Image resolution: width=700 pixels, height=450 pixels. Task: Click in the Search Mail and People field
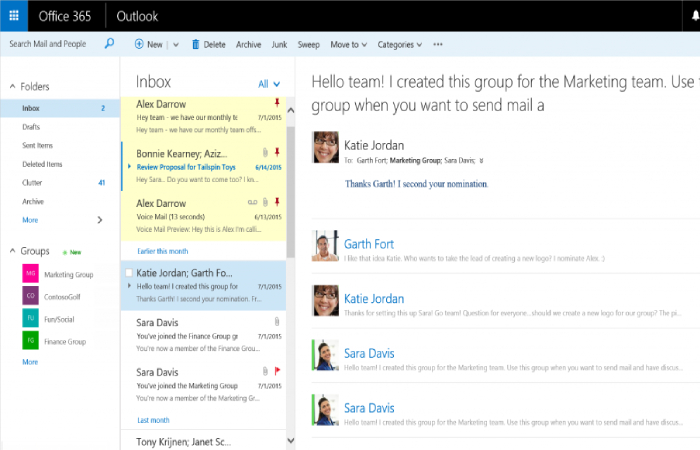pyautogui.click(x=50, y=44)
